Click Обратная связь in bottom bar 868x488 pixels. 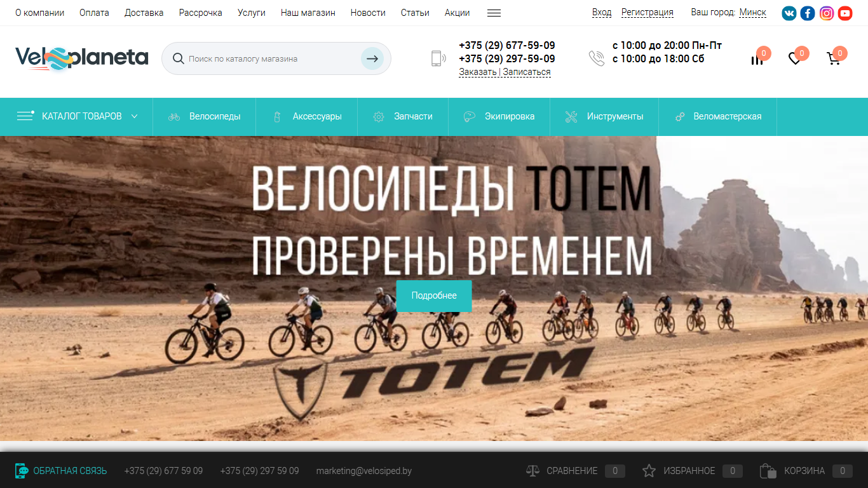(70, 471)
